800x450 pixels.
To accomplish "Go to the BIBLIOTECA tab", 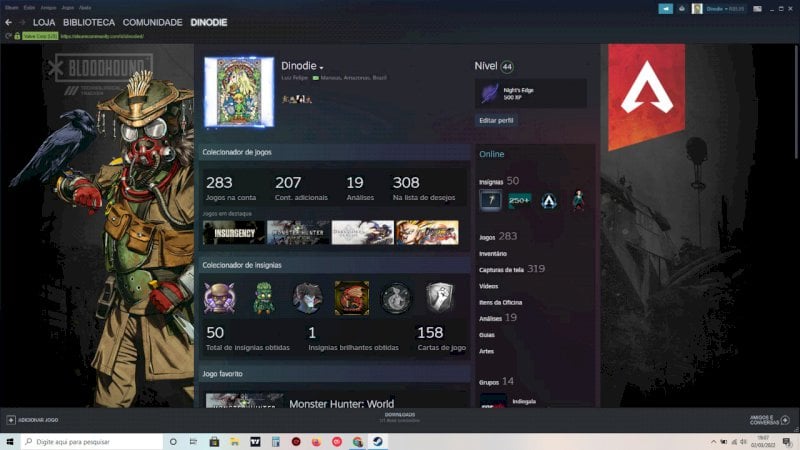I will pos(89,22).
